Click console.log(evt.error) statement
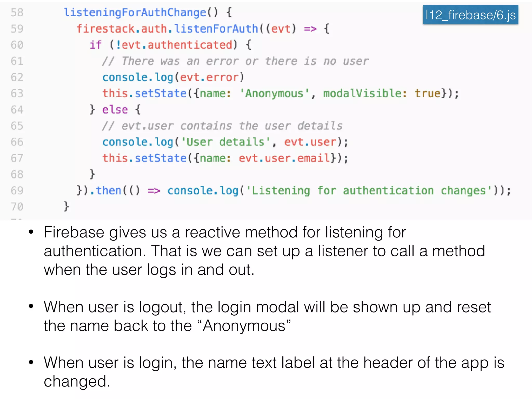Viewport: 532px width, 399px height. [173, 77]
